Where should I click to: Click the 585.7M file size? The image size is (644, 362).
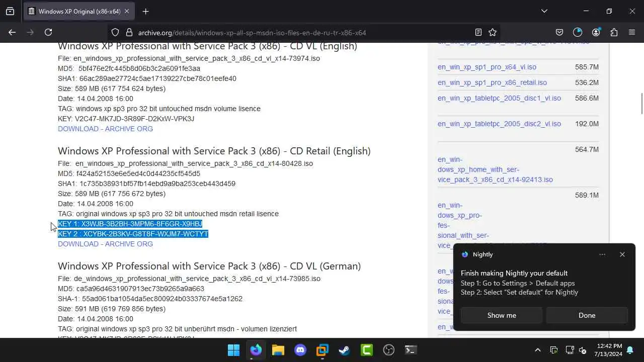point(587,67)
